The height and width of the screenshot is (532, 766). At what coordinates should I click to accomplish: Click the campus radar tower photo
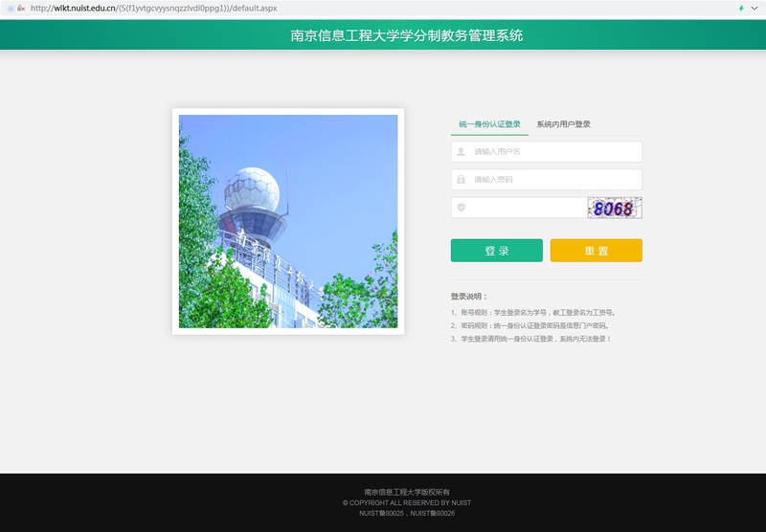[288, 221]
